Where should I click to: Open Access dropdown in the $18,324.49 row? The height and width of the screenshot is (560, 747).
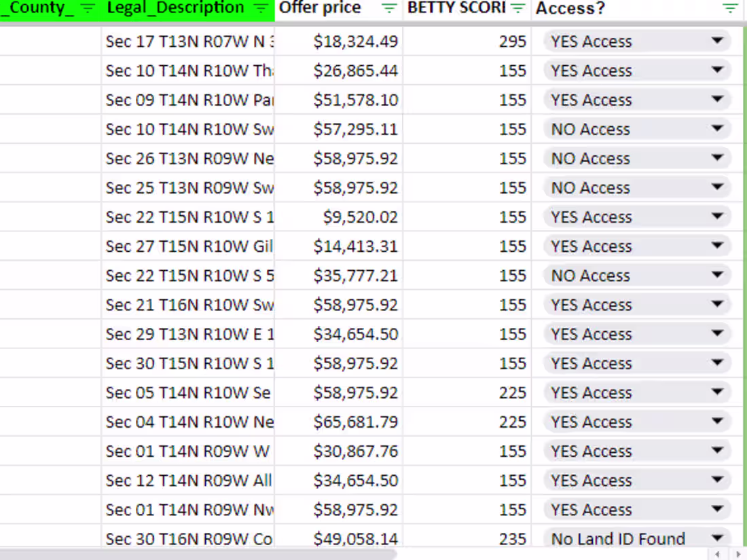[717, 41]
